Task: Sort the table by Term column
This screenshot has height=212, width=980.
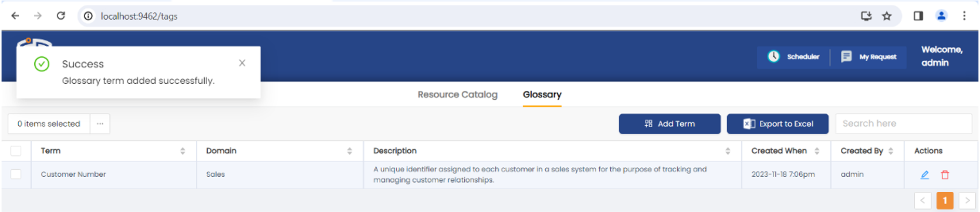Action: [x=182, y=151]
